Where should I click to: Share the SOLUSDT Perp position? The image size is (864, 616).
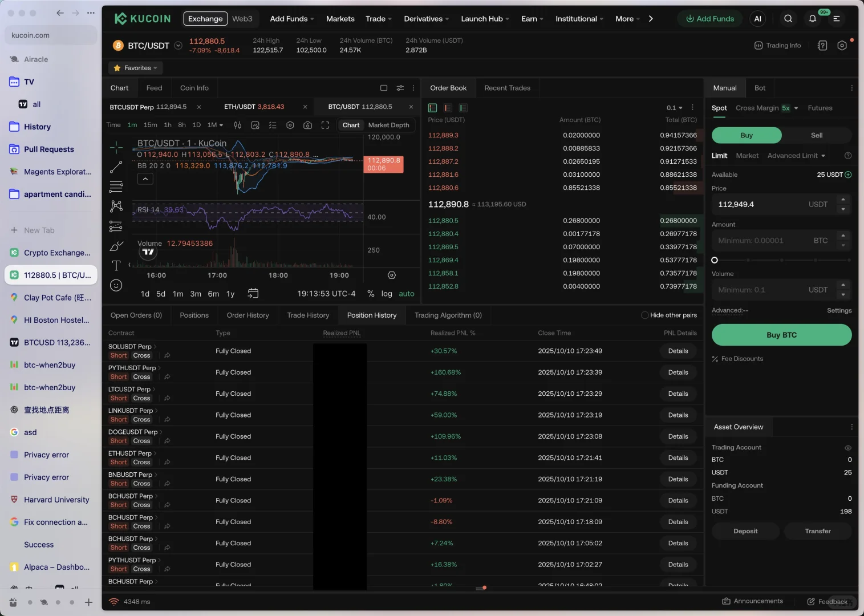click(167, 355)
